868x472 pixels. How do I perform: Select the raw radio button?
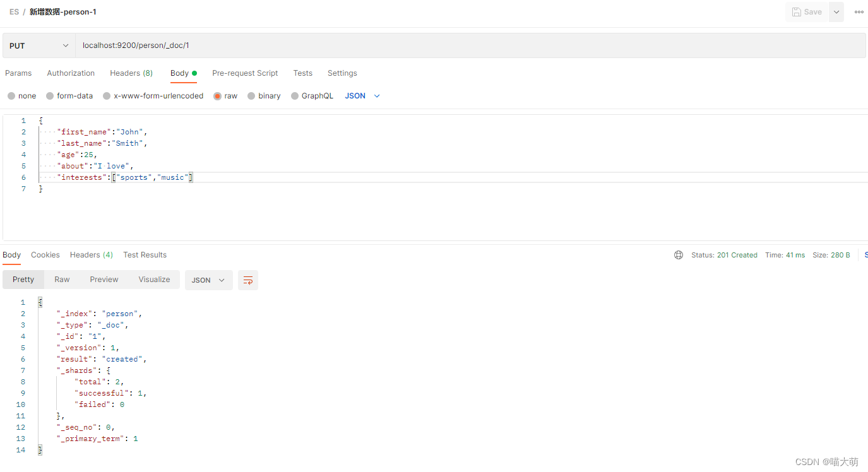(x=218, y=96)
